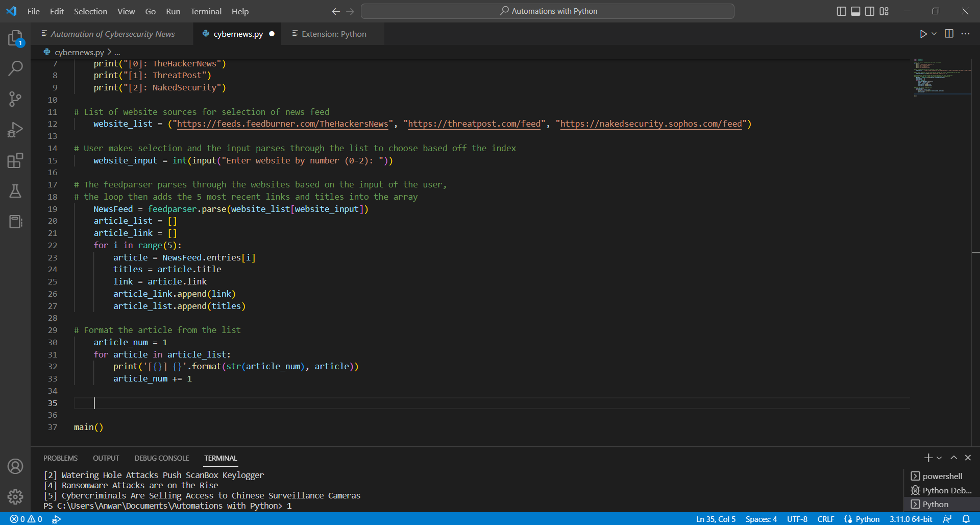Image resolution: width=980 pixels, height=525 pixels.
Task: Open the Customize Layout icon
Action: (x=884, y=11)
